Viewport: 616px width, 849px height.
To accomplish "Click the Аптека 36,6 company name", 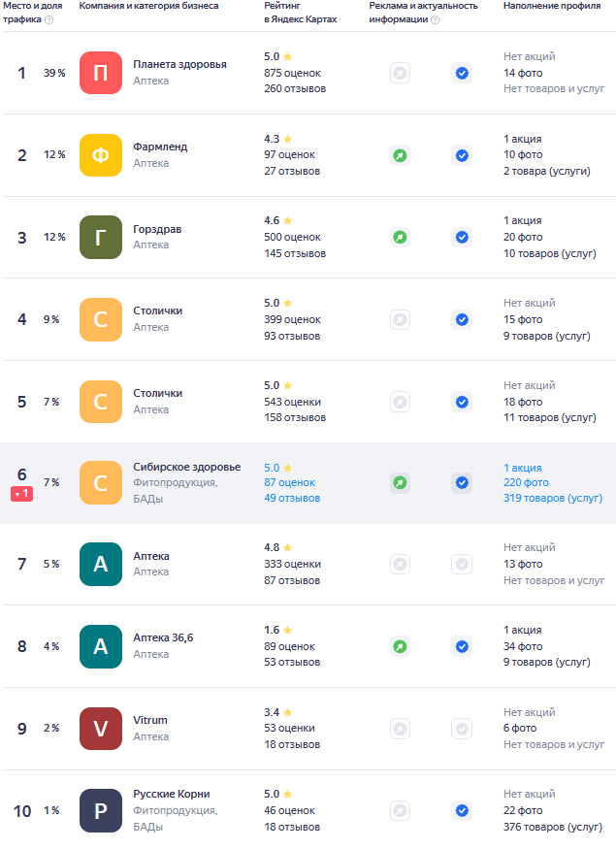I will (x=163, y=637).
